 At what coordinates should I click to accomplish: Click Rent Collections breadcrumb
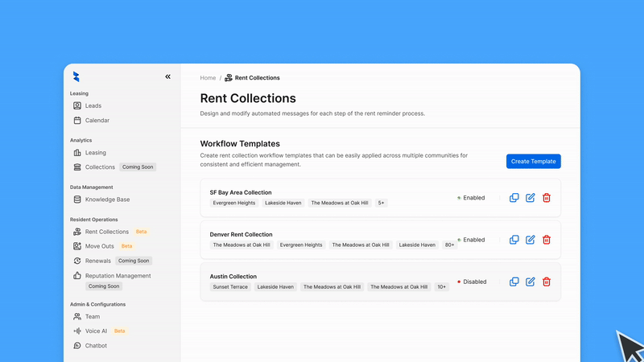[x=257, y=77]
